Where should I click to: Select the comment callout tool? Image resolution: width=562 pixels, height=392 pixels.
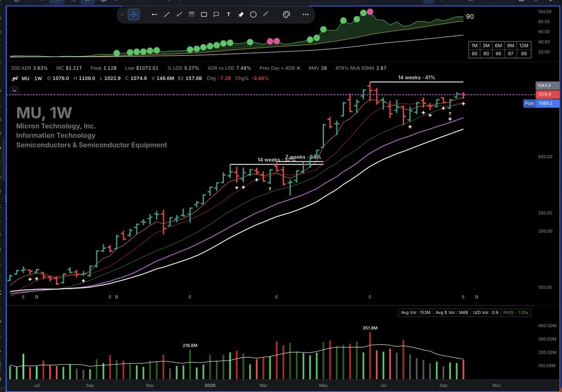pyautogui.click(x=216, y=15)
